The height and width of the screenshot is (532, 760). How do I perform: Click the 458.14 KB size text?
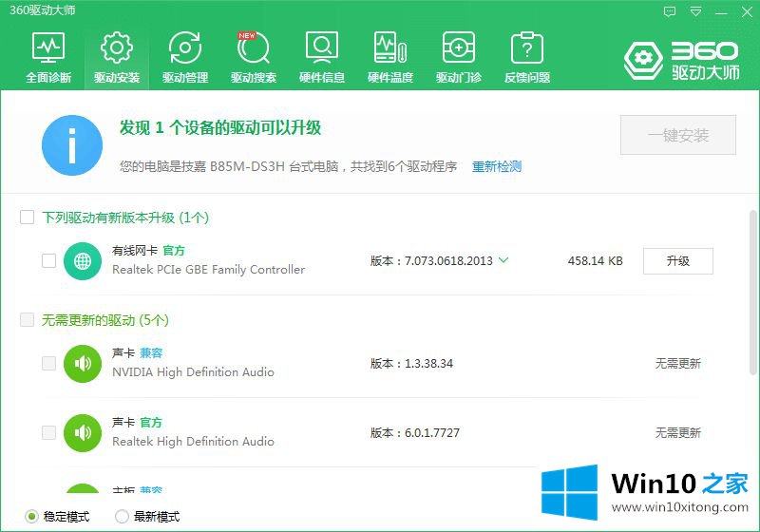click(x=596, y=261)
